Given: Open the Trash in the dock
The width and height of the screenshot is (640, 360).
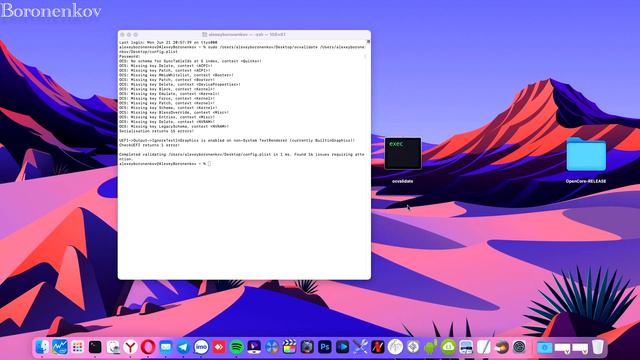Looking at the screenshot, I should pyautogui.click(x=598, y=347).
